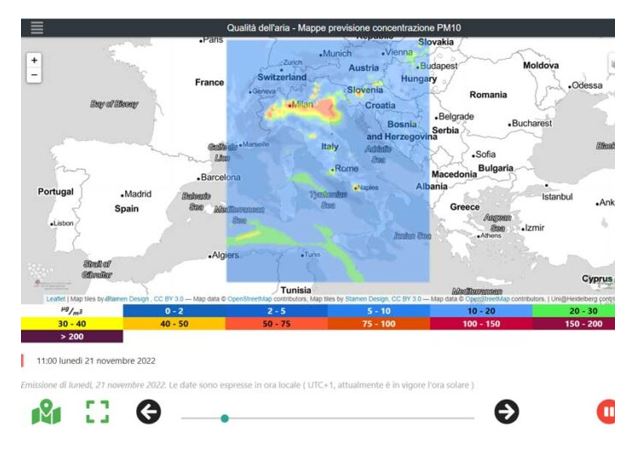Viewport: 640px width, 462px height.
Task: Select the > 200 legend swatch
Action: 72,337
